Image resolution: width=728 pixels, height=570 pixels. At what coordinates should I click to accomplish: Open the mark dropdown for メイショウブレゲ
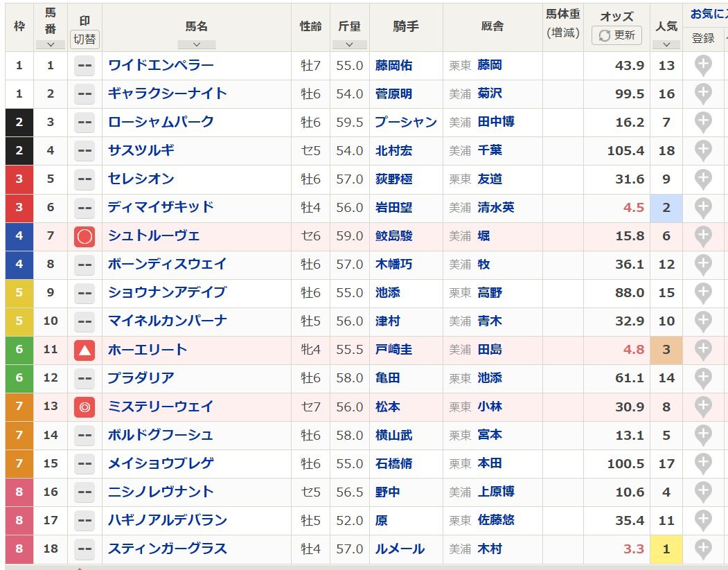point(85,463)
